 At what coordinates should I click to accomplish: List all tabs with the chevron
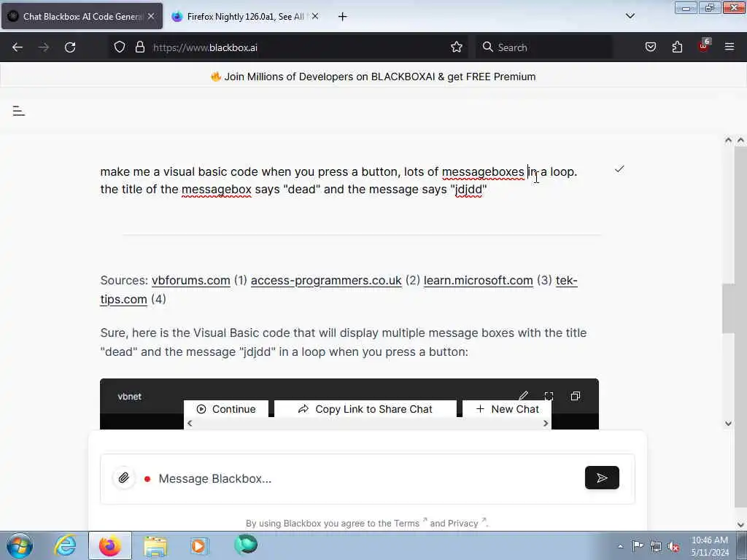point(630,16)
